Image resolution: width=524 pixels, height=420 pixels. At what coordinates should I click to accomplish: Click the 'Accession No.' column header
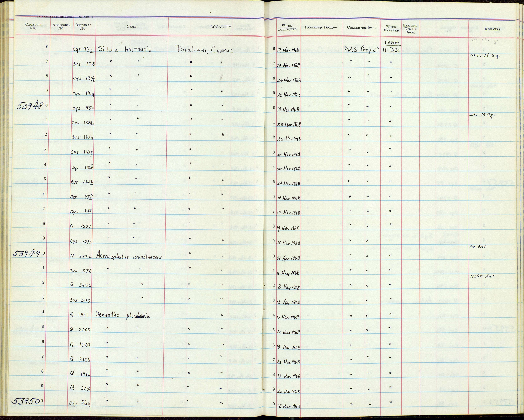[62, 26]
